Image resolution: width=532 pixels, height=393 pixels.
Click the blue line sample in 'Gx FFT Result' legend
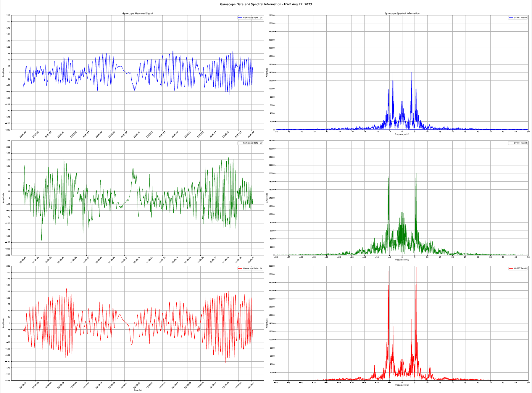[511, 18]
